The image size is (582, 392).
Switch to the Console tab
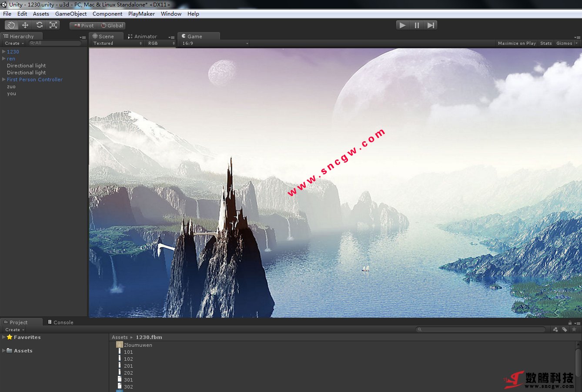point(63,322)
